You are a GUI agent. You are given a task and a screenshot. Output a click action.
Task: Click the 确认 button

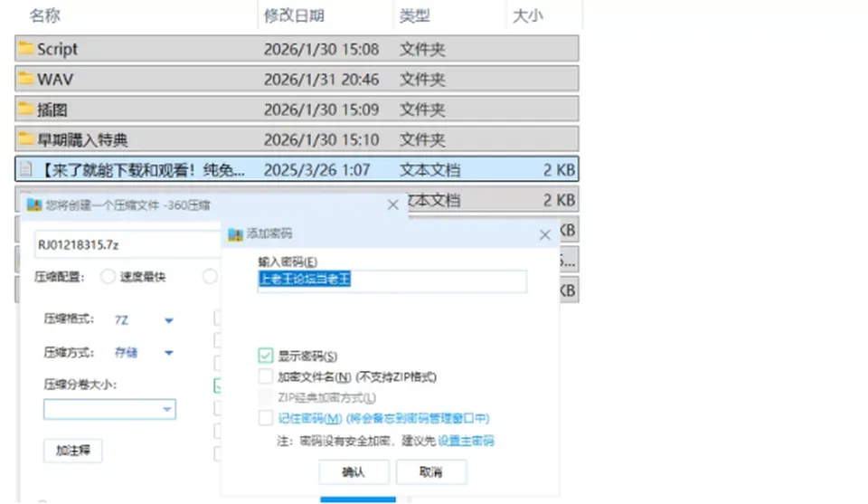pos(354,471)
